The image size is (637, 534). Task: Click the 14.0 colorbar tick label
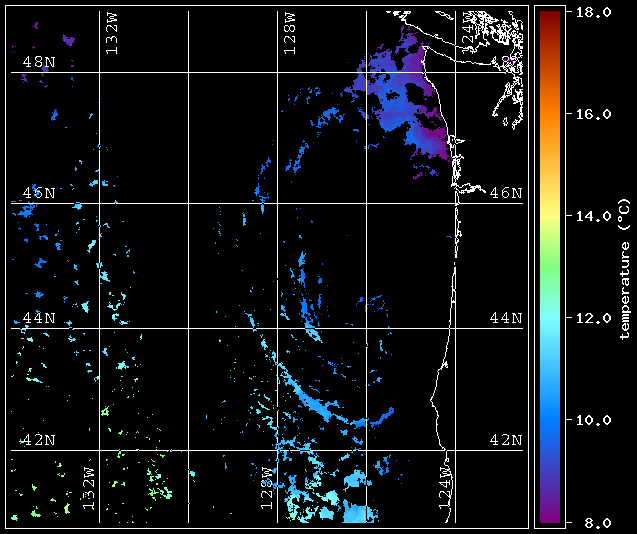tap(582, 216)
